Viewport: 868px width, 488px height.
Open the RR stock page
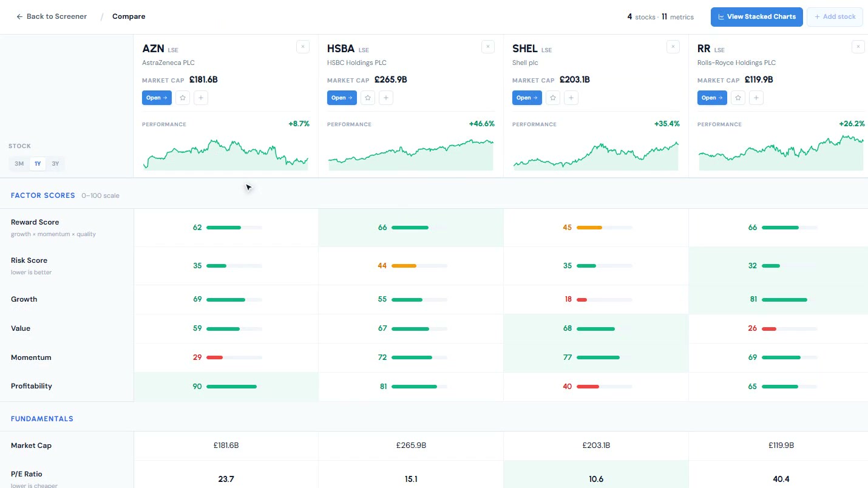click(x=712, y=98)
